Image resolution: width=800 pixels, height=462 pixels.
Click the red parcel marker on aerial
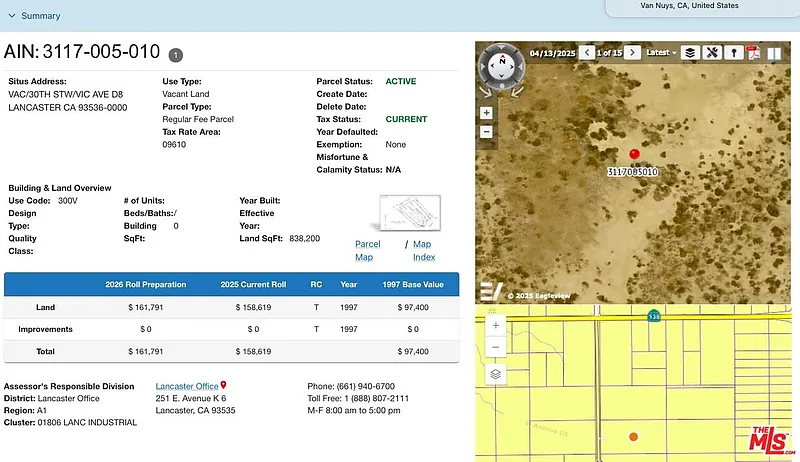[x=634, y=154]
